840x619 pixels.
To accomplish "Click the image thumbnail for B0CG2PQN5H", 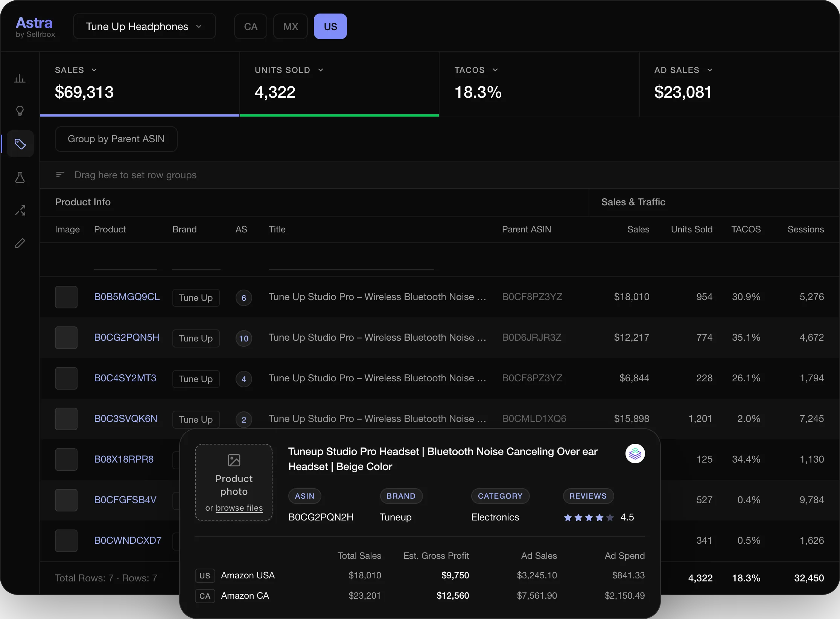I will (66, 338).
